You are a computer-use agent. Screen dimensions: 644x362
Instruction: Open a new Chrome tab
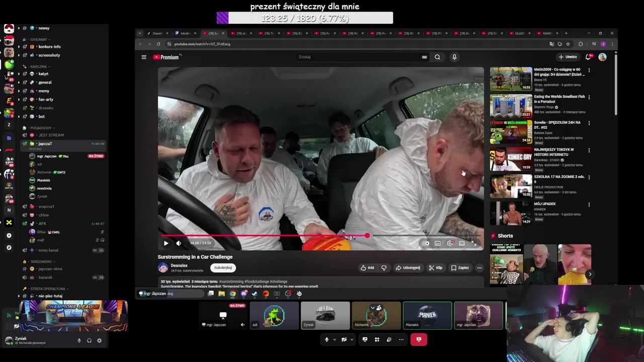pos(566,33)
